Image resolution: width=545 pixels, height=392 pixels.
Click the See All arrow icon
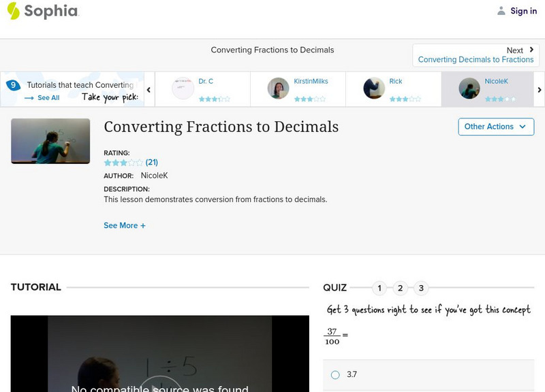(x=27, y=96)
